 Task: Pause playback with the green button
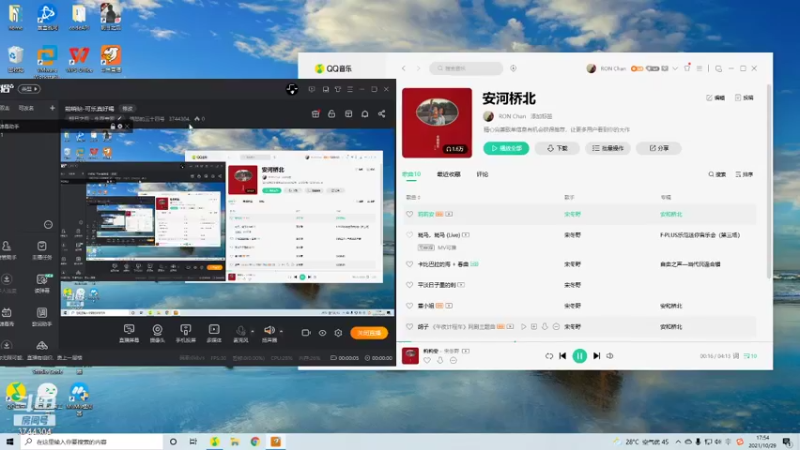[580, 356]
